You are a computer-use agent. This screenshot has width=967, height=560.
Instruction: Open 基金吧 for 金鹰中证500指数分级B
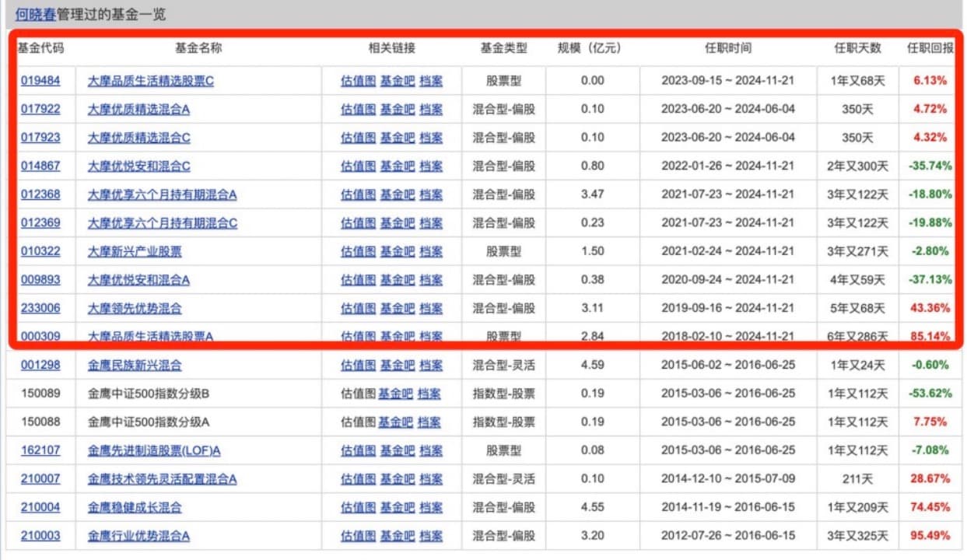(395, 394)
